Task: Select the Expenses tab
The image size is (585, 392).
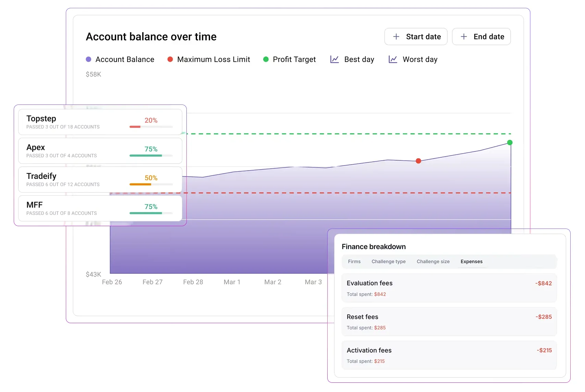Action: tap(471, 261)
